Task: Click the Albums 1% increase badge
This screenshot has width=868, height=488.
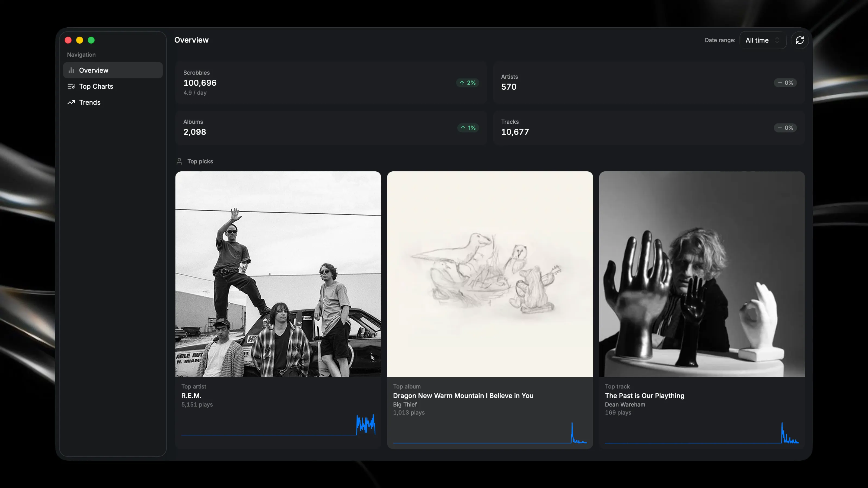Action: pyautogui.click(x=468, y=128)
